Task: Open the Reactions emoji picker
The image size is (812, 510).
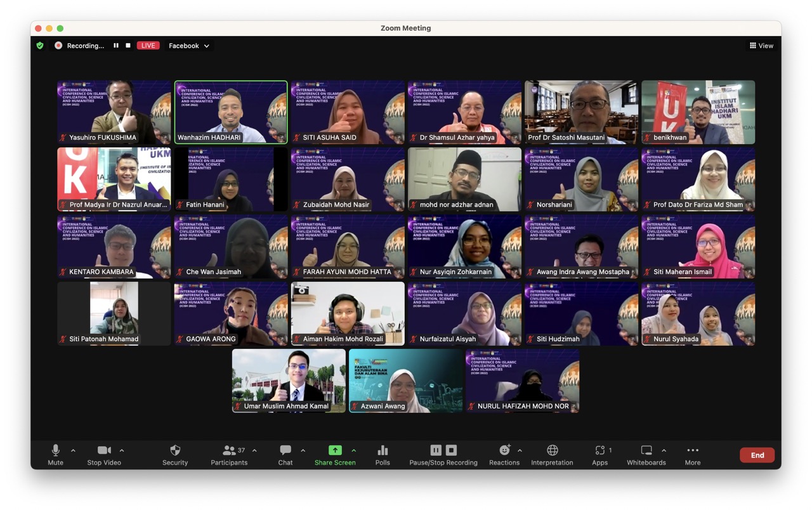Action: [504, 454]
